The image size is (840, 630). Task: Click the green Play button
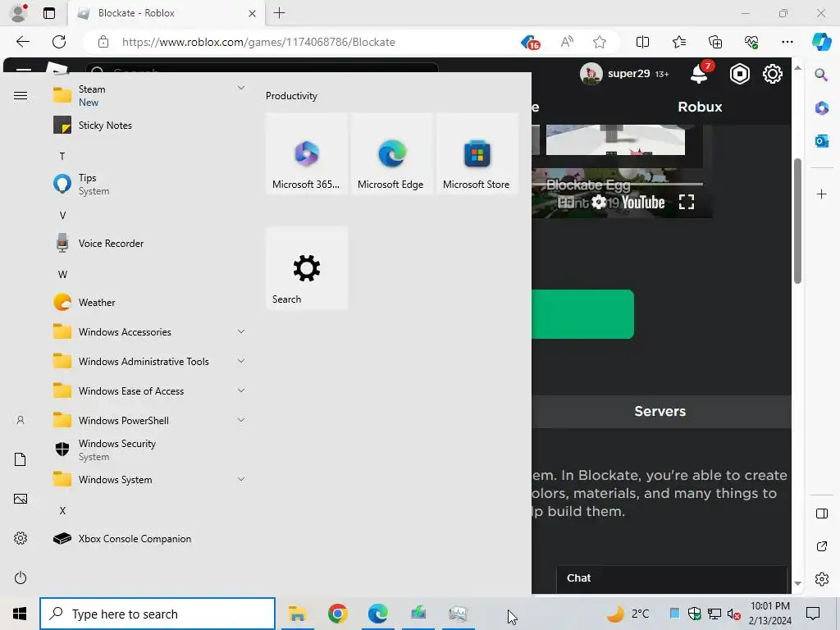click(x=583, y=314)
